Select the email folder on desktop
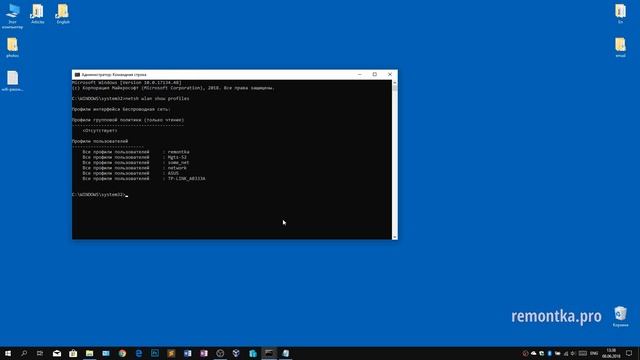The width and height of the screenshot is (640, 360). (620, 47)
